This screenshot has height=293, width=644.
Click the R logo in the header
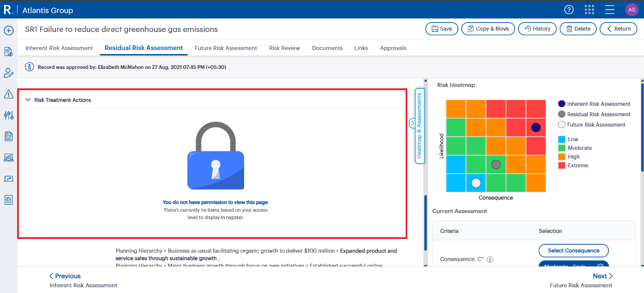click(8, 9)
